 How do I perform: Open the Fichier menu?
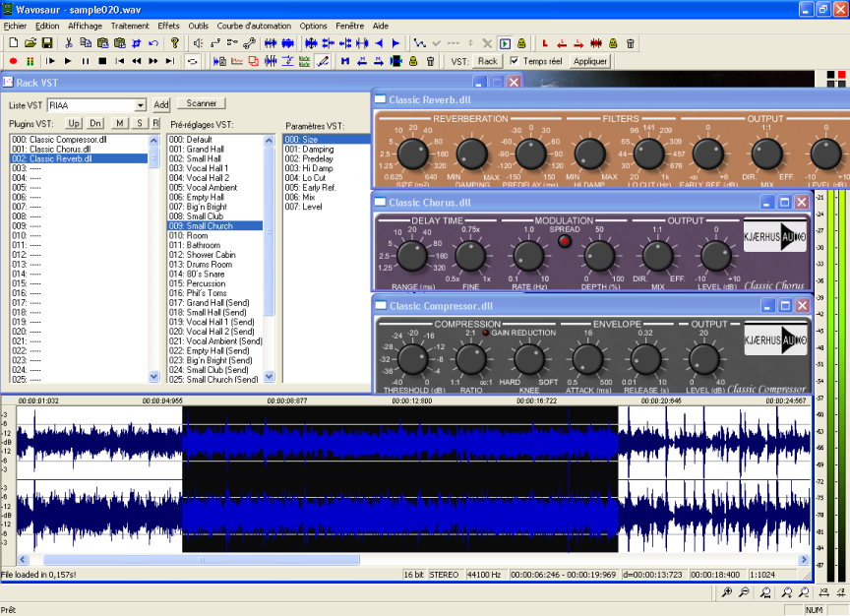coord(15,26)
